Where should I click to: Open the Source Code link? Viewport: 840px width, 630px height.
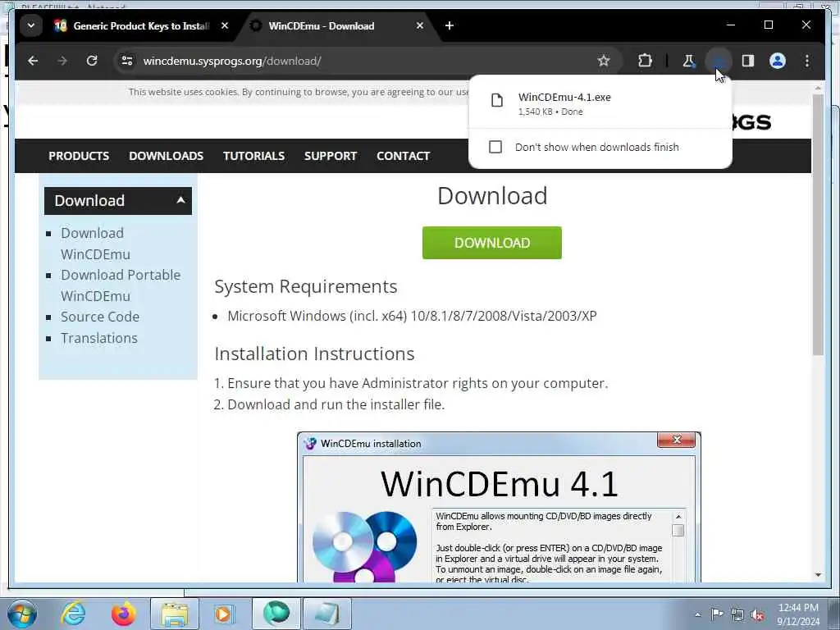point(100,317)
